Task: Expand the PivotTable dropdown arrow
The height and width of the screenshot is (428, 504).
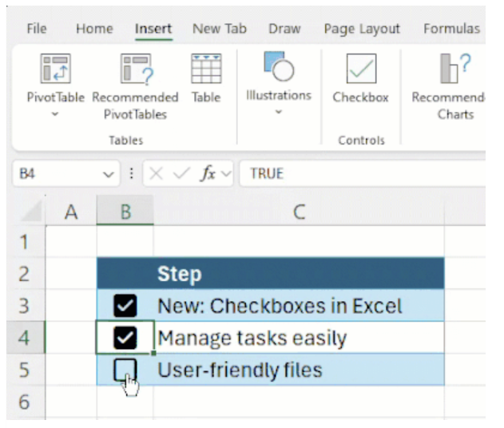Action: 55,113
